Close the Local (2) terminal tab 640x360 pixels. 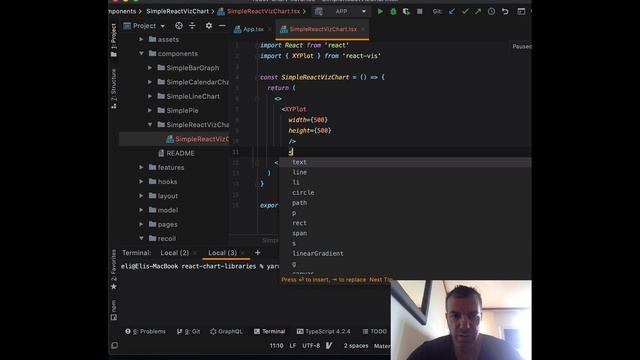point(195,253)
